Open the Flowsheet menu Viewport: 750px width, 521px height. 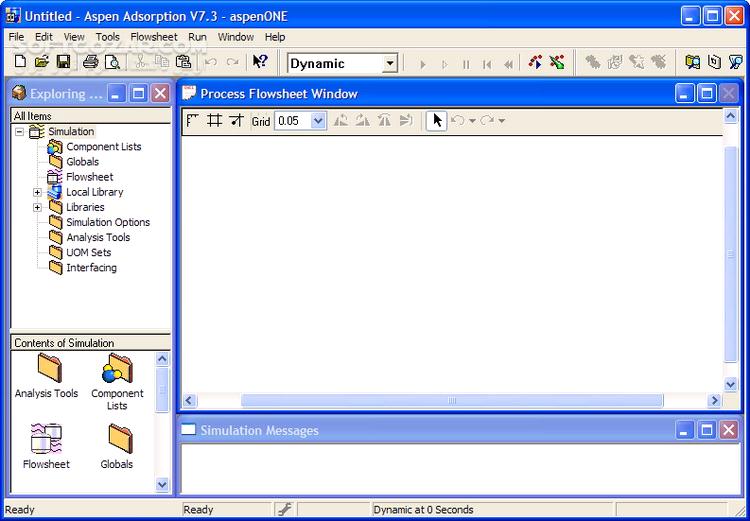154,37
